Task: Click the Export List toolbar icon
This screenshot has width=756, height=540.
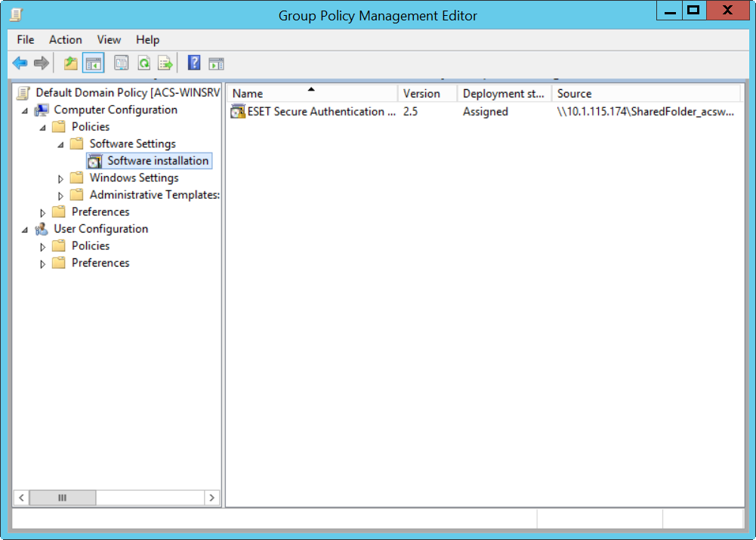Action: [165, 63]
